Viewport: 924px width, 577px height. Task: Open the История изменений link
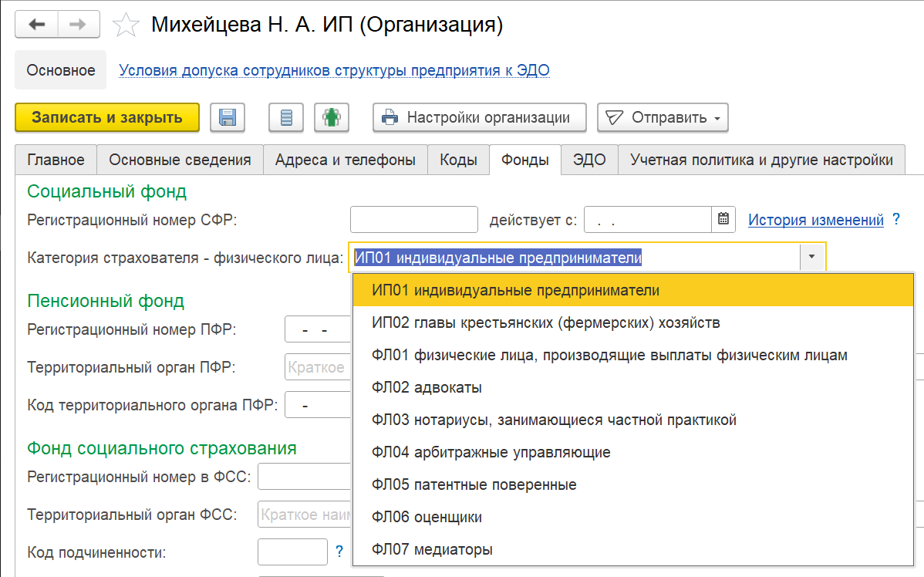click(x=815, y=220)
